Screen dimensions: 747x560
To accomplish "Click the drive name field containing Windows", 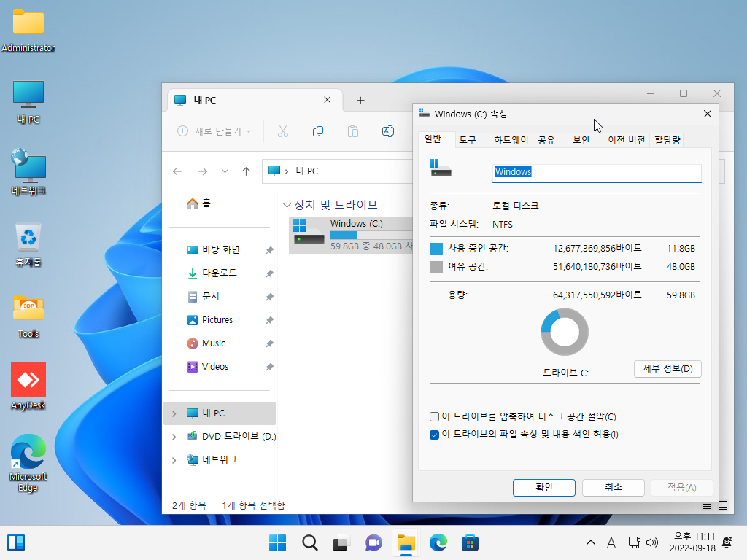I will [597, 172].
